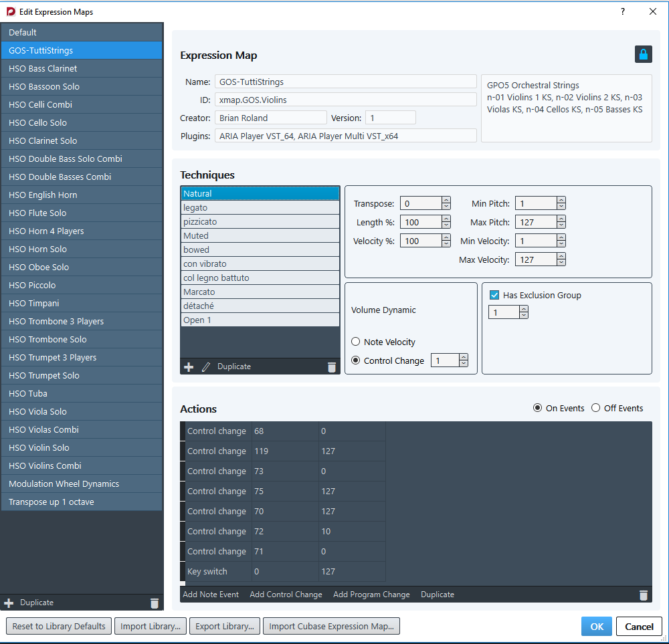Viewport: 669px width, 644px height.
Task: Edit selected technique with pencil icon
Action: [x=205, y=366]
